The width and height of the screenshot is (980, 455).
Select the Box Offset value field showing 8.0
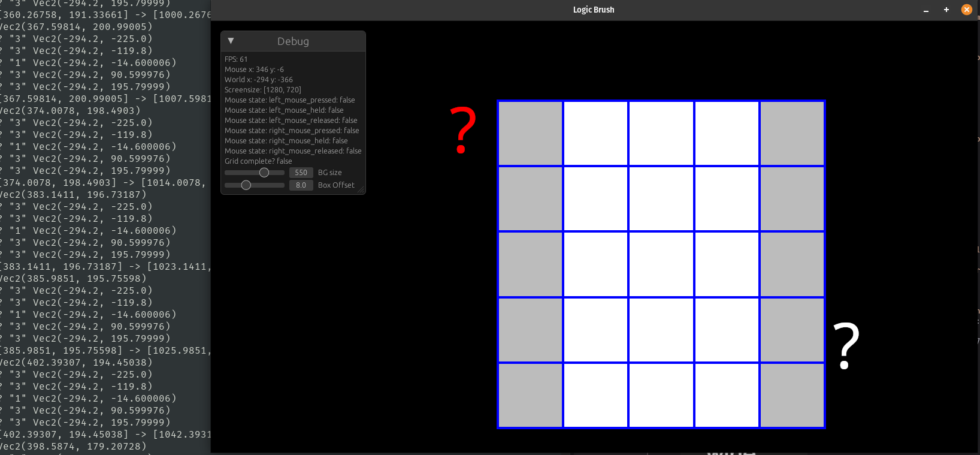pos(301,185)
